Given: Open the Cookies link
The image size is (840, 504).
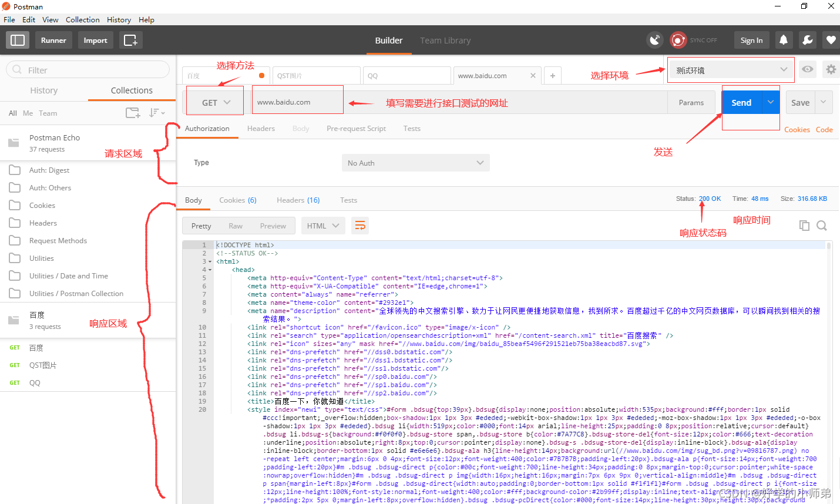Looking at the screenshot, I should click(x=797, y=130).
